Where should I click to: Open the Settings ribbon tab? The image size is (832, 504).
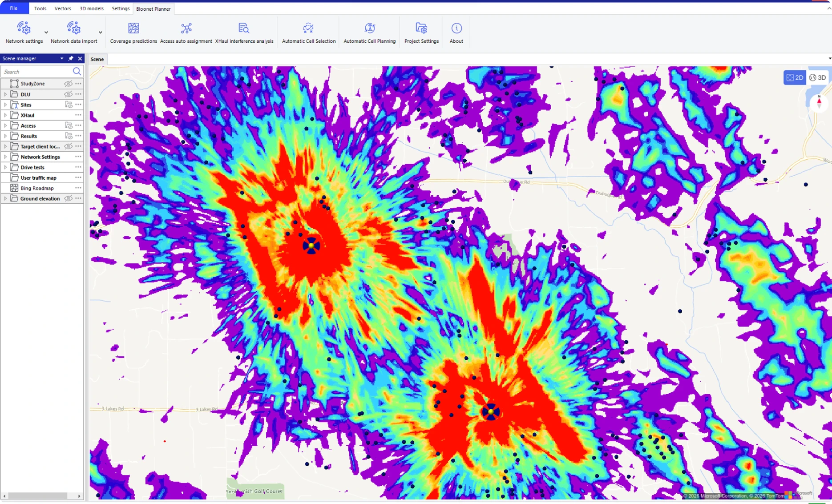121,8
